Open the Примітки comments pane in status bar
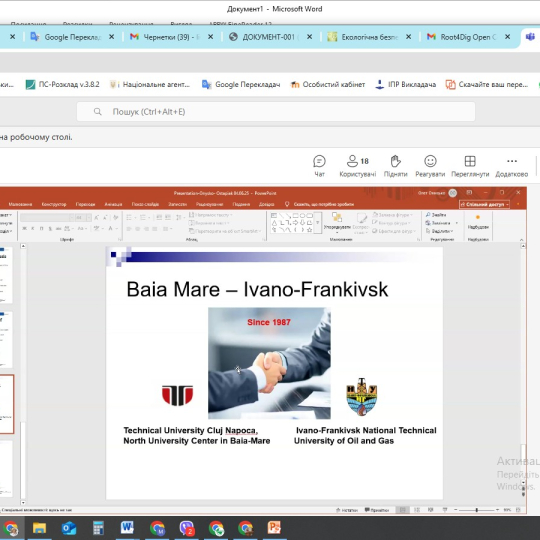The image size is (540, 540). tap(377, 510)
